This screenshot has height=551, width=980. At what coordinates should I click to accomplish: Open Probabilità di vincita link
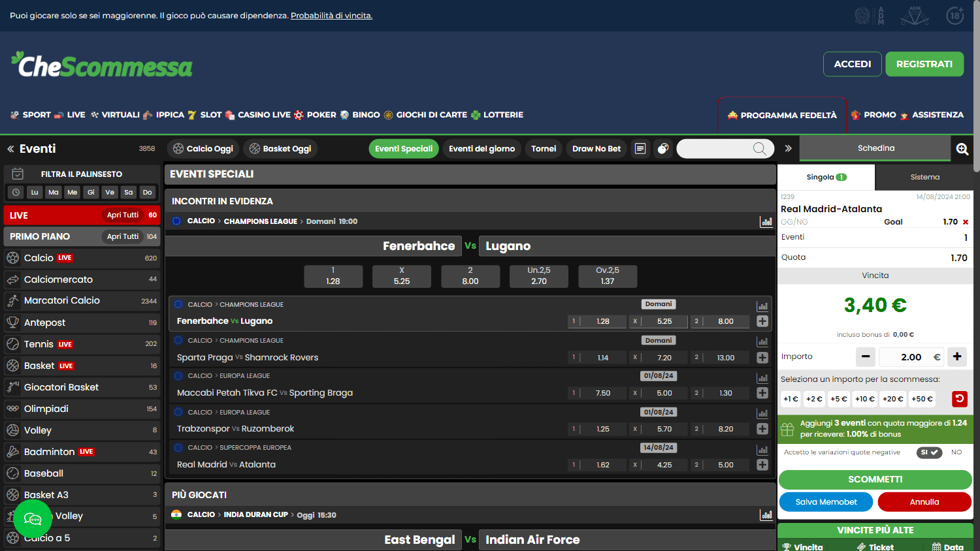331,16
